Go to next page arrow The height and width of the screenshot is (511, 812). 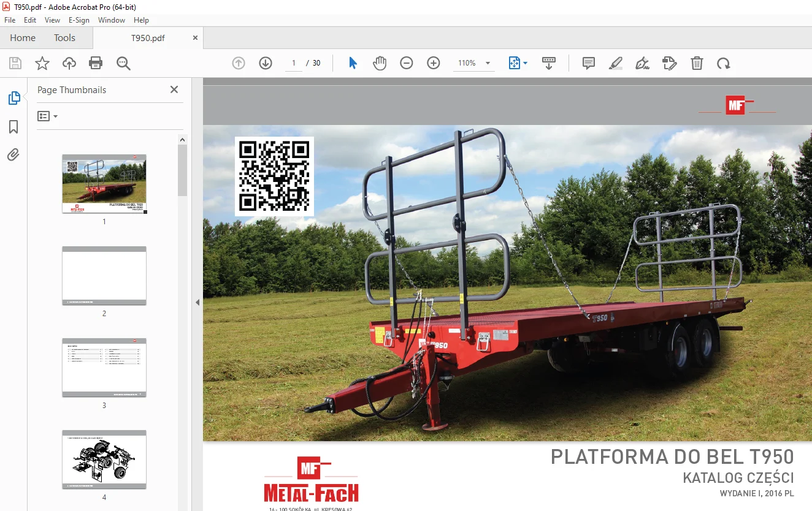tap(265, 63)
